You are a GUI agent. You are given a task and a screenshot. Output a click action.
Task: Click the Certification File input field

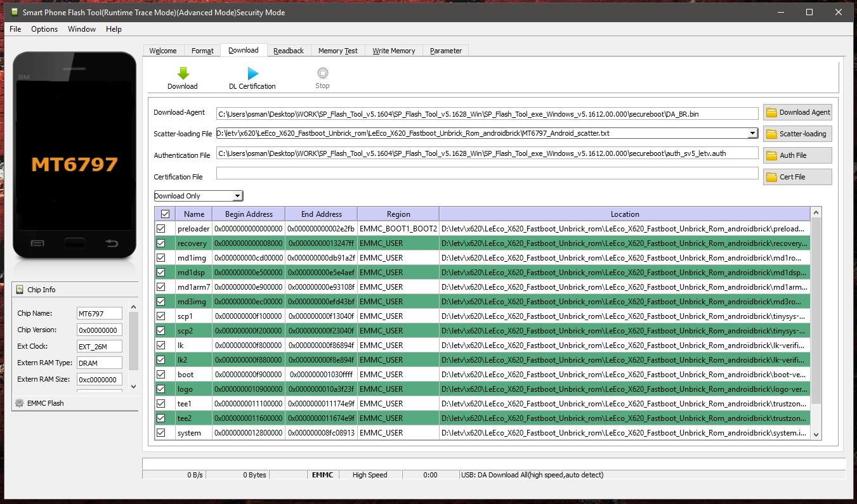(x=487, y=174)
